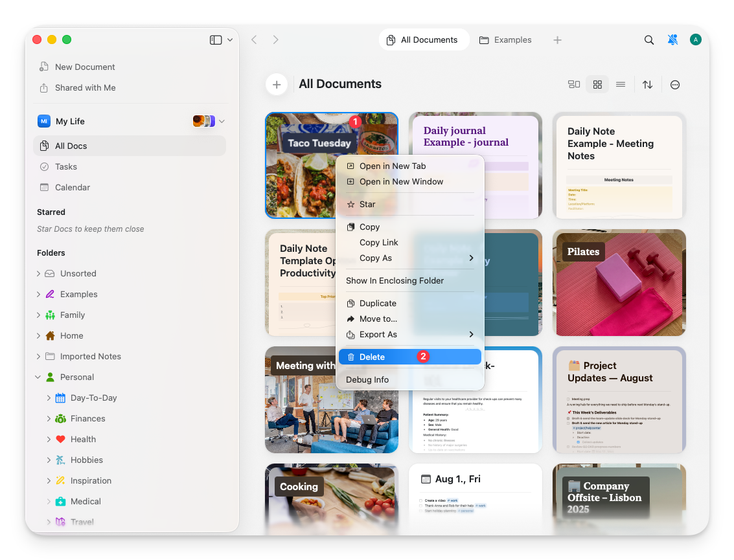Click the Finances piggy bank icon

tap(60, 419)
